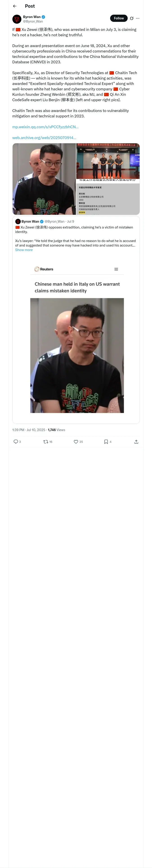Open the web.archive.org link

[x=44, y=137]
